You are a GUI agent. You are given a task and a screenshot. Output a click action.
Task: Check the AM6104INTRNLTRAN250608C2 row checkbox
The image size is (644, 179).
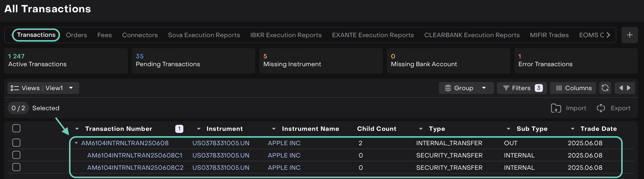17,167
